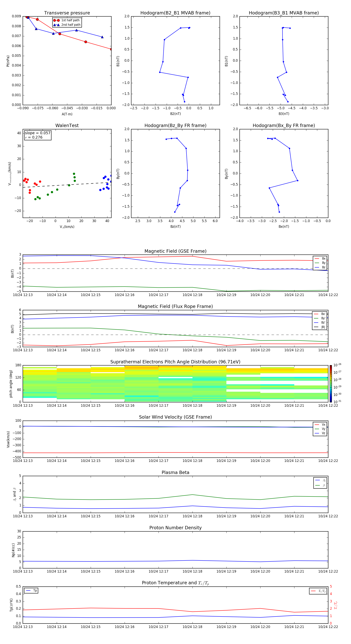Viewport: 351px width, 644px height.
Task: Click the "B3(nT)" x-axis label
Action: click(284, 114)
